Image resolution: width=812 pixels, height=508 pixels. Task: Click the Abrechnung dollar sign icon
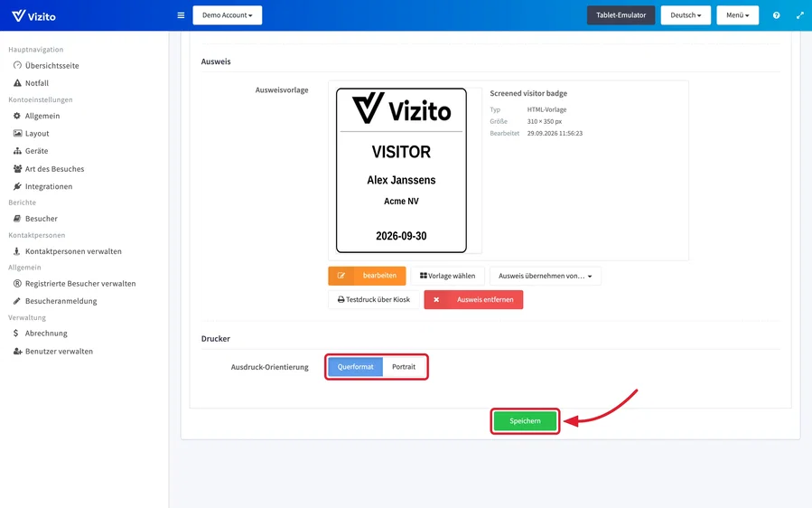coord(16,334)
